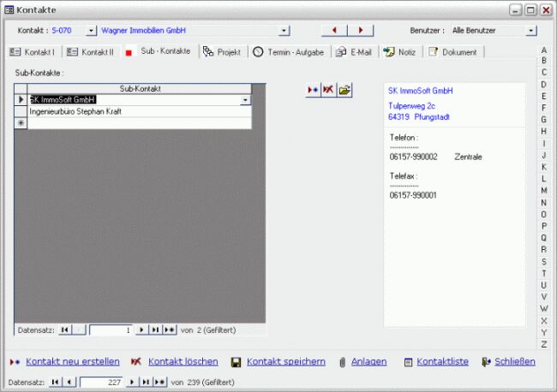557x392 pixels.
Task: Click the delete sub-contact icon
Action: [x=329, y=90]
